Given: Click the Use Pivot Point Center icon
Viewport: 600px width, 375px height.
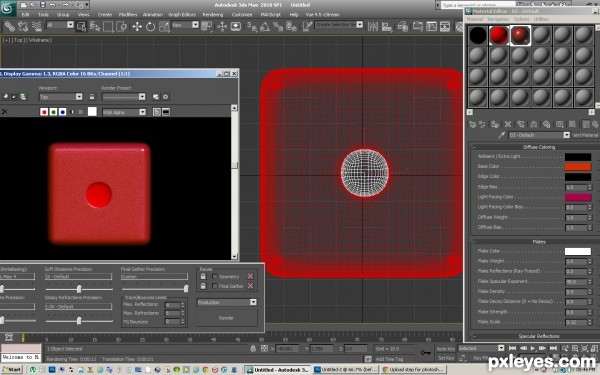Looking at the screenshot, I should click(x=207, y=26).
